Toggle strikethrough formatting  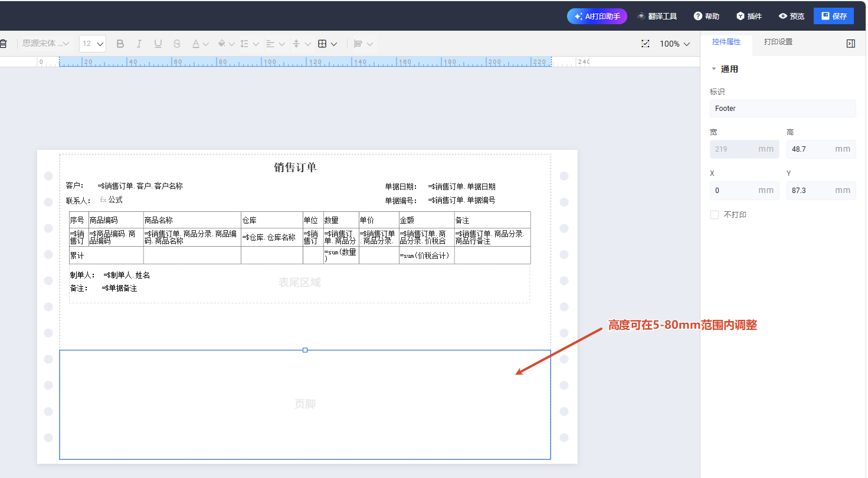177,44
